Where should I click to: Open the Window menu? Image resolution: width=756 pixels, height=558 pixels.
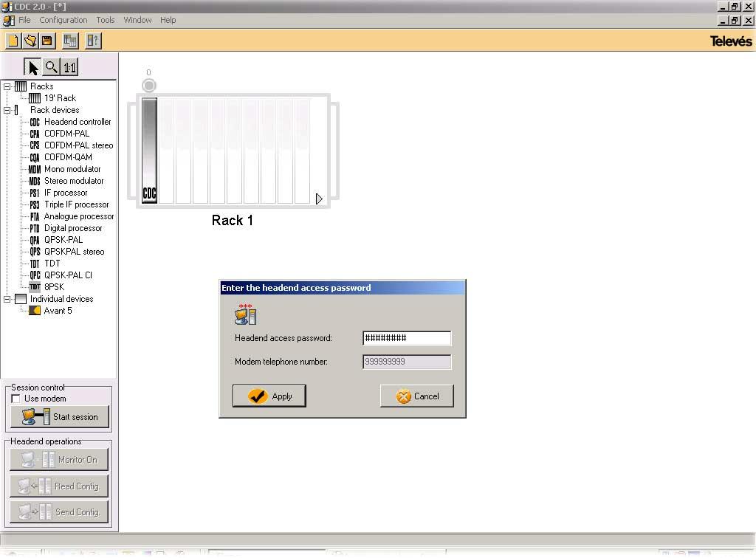137,20
